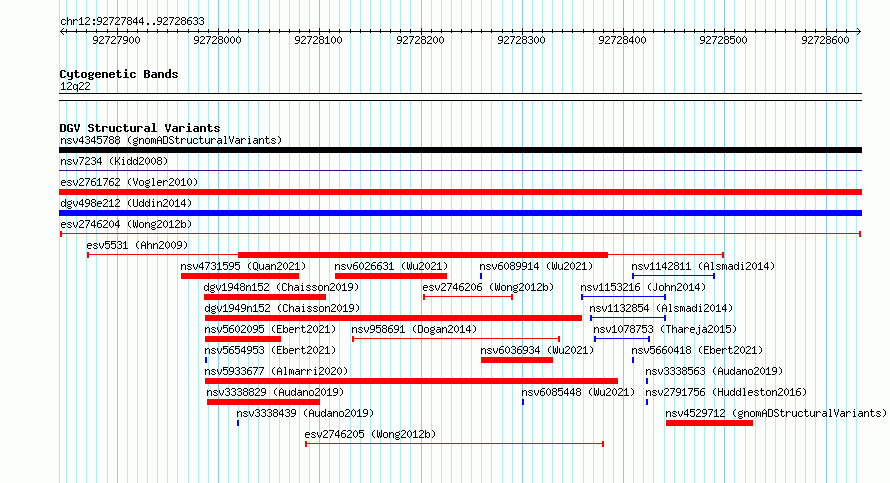Click the nsv3338563 (Audano2019) label
Viewport: 890px width, 483px height.
[x=714, y=371]
